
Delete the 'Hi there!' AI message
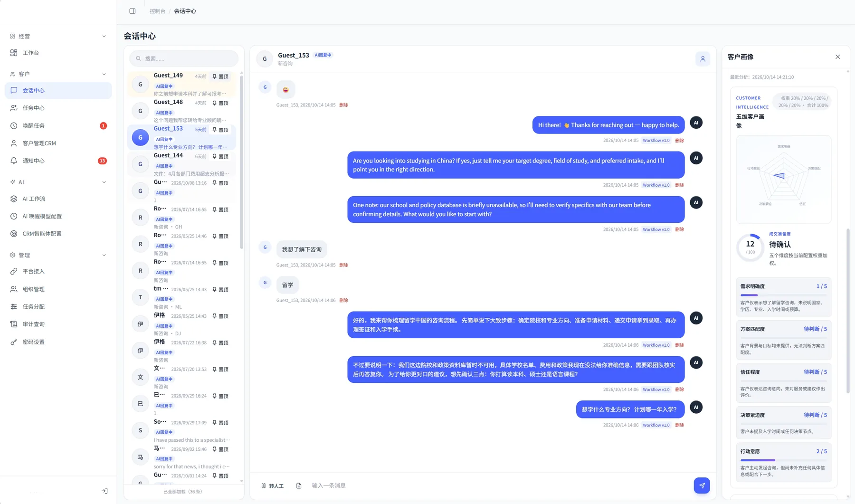click(680, 141)
